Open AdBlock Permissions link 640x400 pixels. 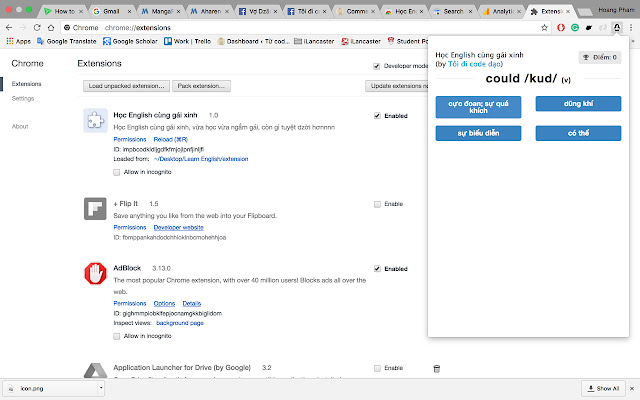click(130, 304)
